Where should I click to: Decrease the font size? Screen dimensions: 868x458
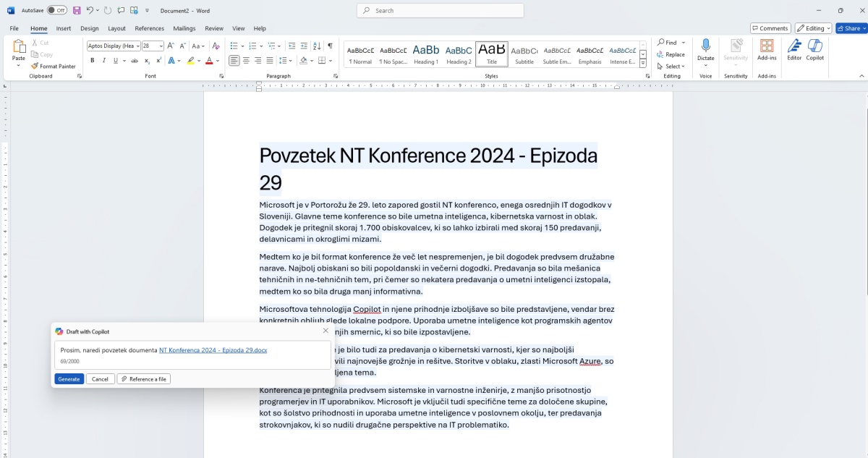pyautogui.click(x=182, y=46)
